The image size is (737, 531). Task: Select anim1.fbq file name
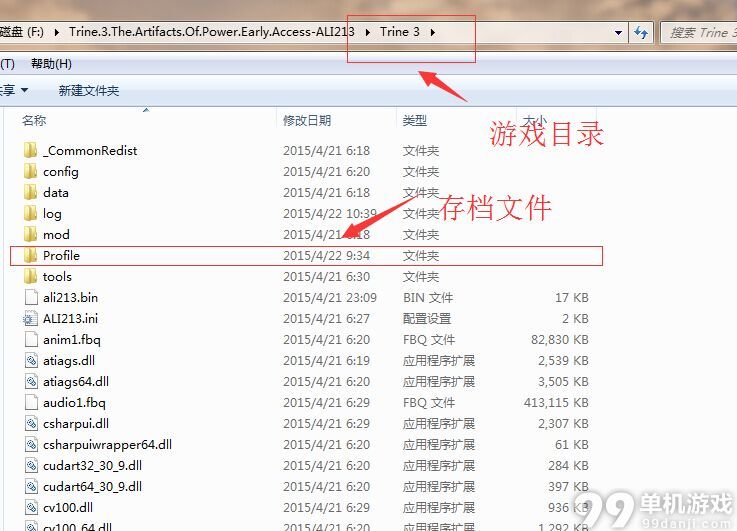pyautogui.click(x=71, y=340)
